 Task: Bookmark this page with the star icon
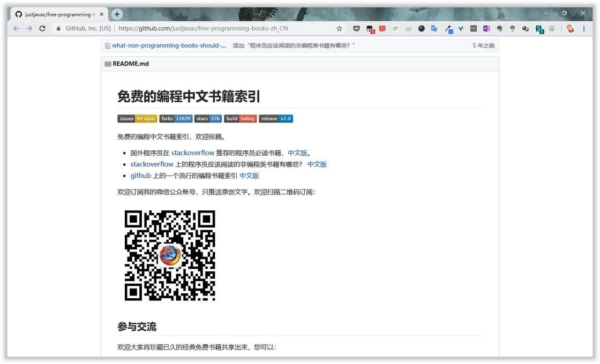click(339, 28)
